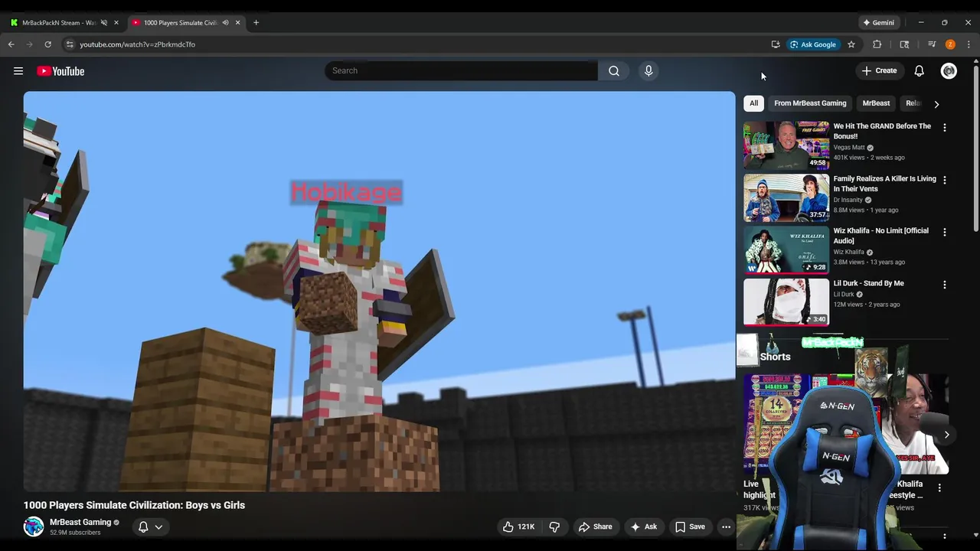Select the From MrBeast Gaming chip
Screen dimensions: 980x551
tap(810, 103)
